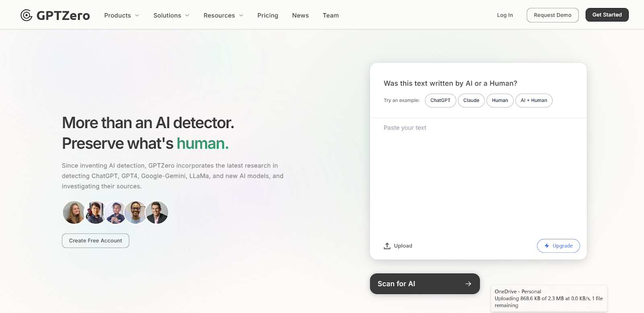
Task: Click the "Try an example:" label
Action: point(401,100)
